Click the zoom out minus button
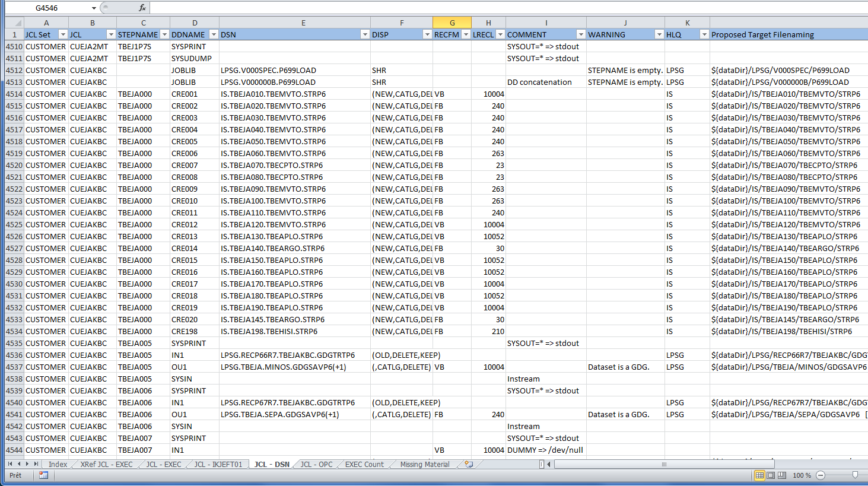This screenshot has width=868, height=486. coord(821,475)
